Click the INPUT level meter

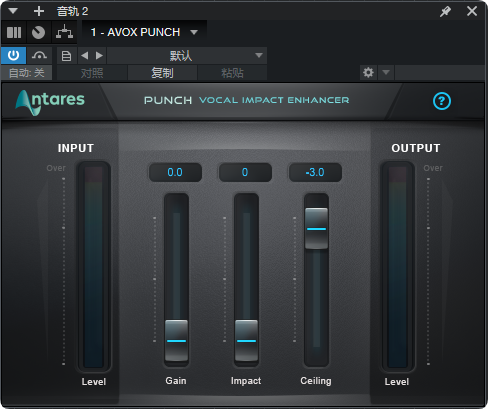click(94, 267)
